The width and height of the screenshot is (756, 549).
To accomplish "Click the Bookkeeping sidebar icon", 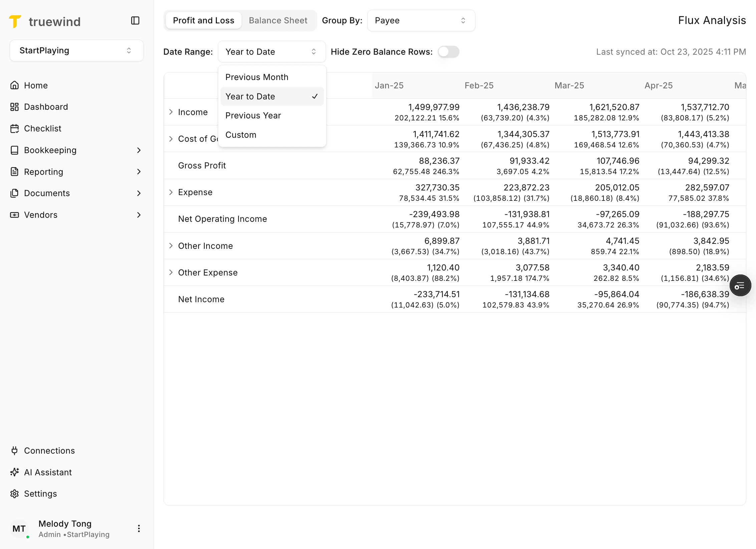I will coord(15,150).
